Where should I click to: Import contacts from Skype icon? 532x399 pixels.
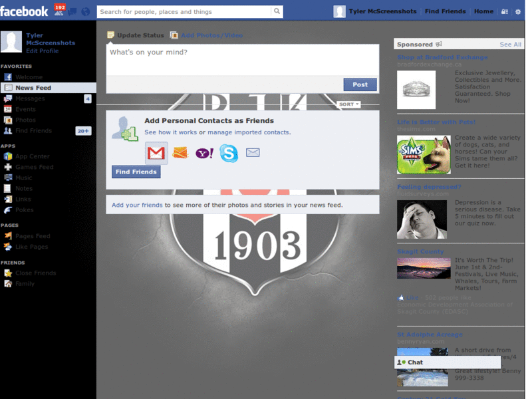tap(228, 153)
